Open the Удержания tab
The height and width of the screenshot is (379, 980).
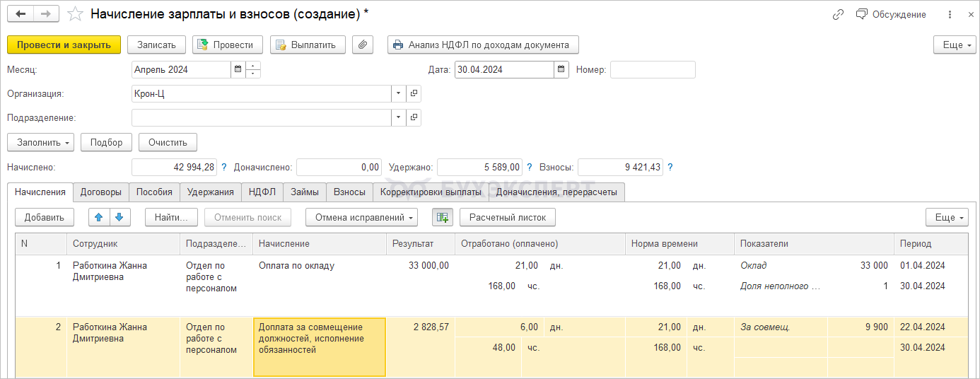pos(210,192)
